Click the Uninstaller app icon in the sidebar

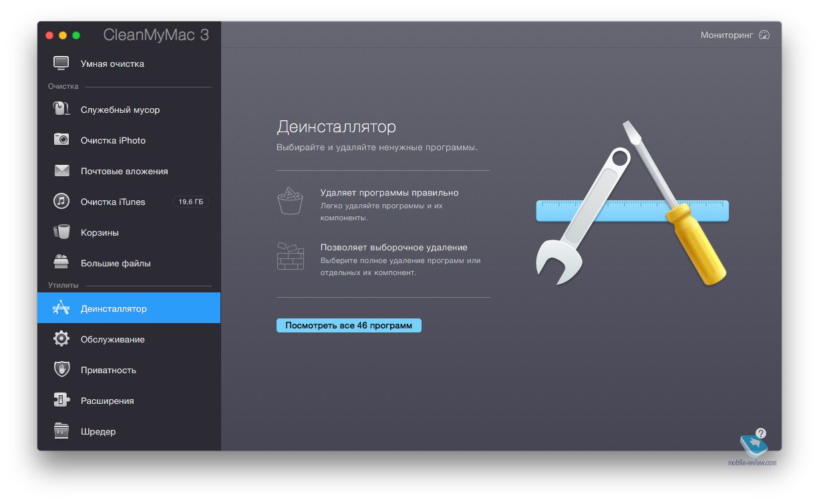(61, 308)
